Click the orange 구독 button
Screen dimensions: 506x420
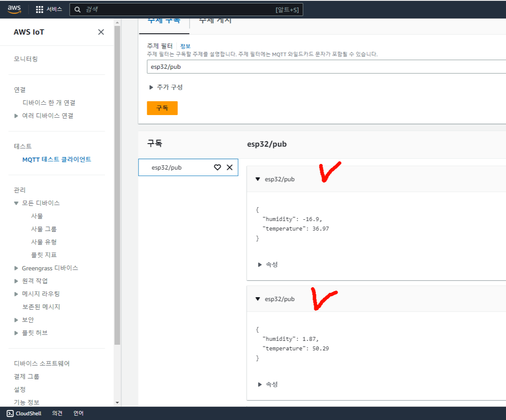[x=162, y=108]
